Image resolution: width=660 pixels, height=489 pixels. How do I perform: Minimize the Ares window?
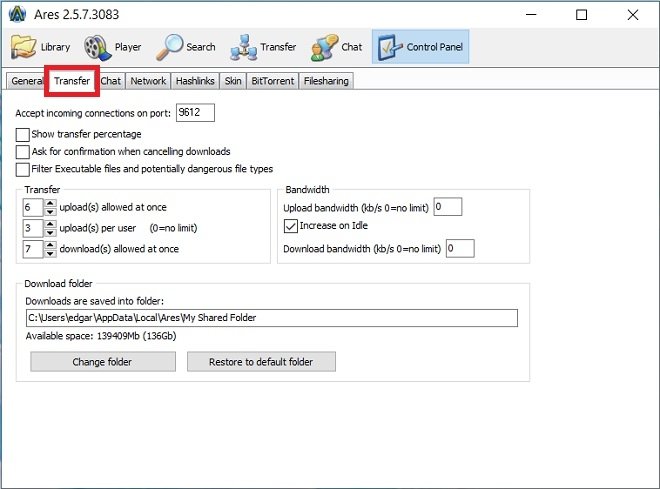point(531,15)
